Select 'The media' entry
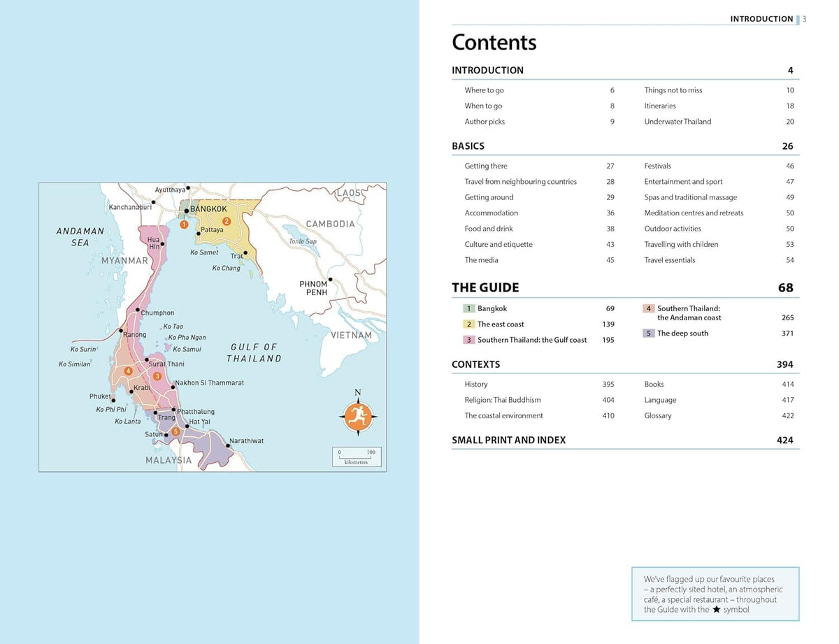The width and height of the screenshot is (839, 644). point(482,260)
